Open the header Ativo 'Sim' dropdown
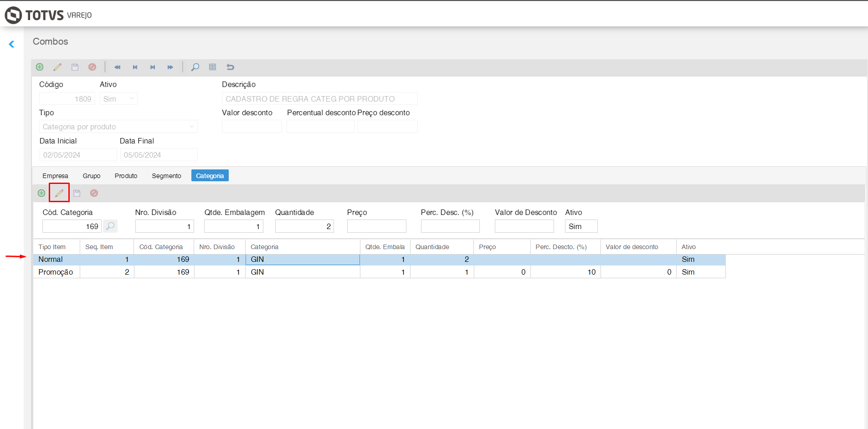Viewport: 868px width, 429px height. 131,98
